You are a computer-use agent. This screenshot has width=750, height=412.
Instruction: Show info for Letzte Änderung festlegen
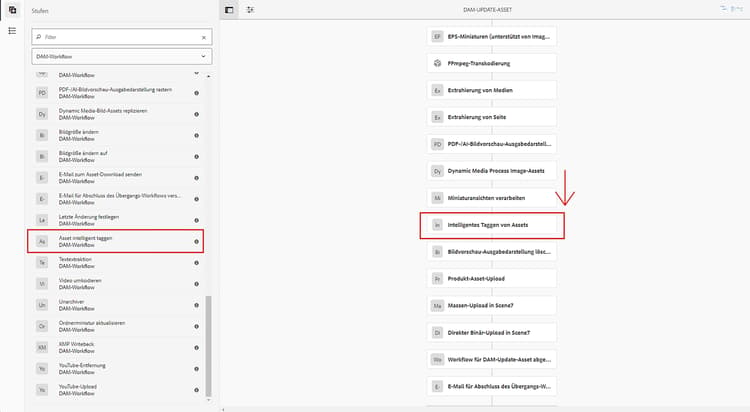point(197,220)
